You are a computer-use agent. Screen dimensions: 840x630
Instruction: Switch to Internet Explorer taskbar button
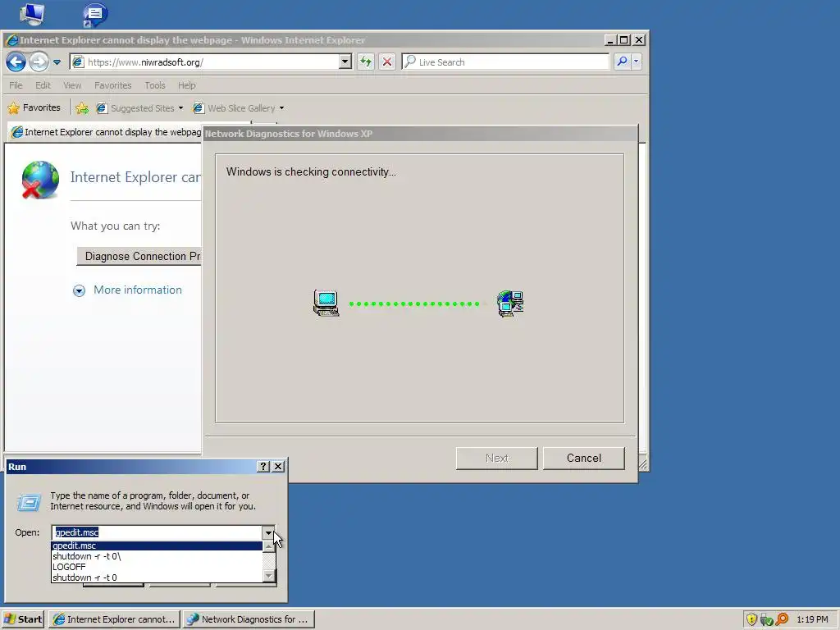point(114,619)
